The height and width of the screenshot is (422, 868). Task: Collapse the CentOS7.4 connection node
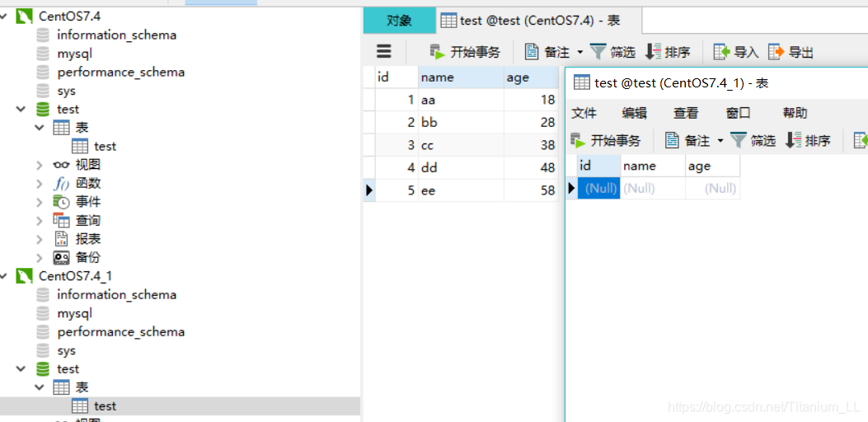4,16
